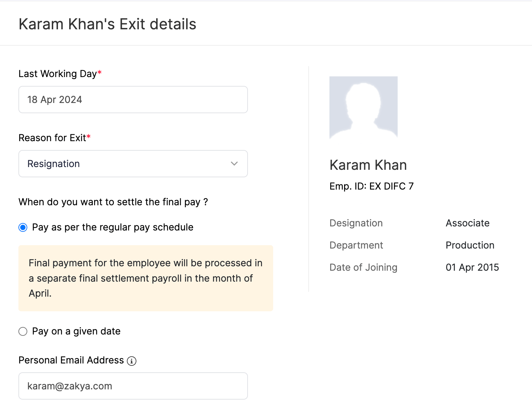This screenshot has height=418, width=532.
Task: Click the 'Personal Email Address' label text
Action: (x=71, y=360)
